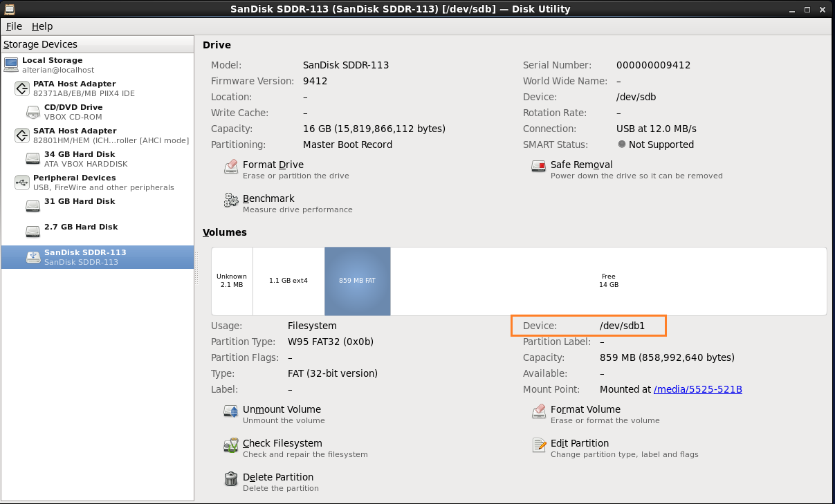Click 859 MB (858,992,640 bytes) capacity value
Viewport: 835px width, 504px height.
click(x=667, y=357)
